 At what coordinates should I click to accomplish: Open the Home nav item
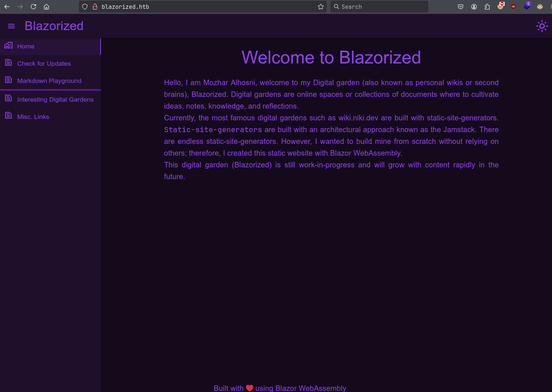pyautogui.click(x=50, y=46)
